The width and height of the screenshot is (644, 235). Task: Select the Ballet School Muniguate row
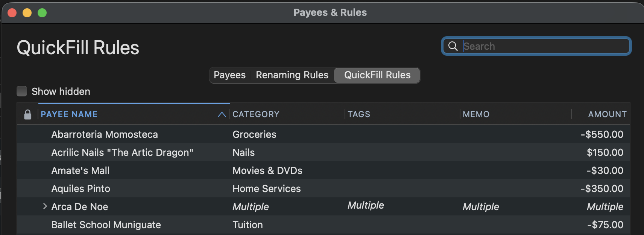[x=324, y=224]
